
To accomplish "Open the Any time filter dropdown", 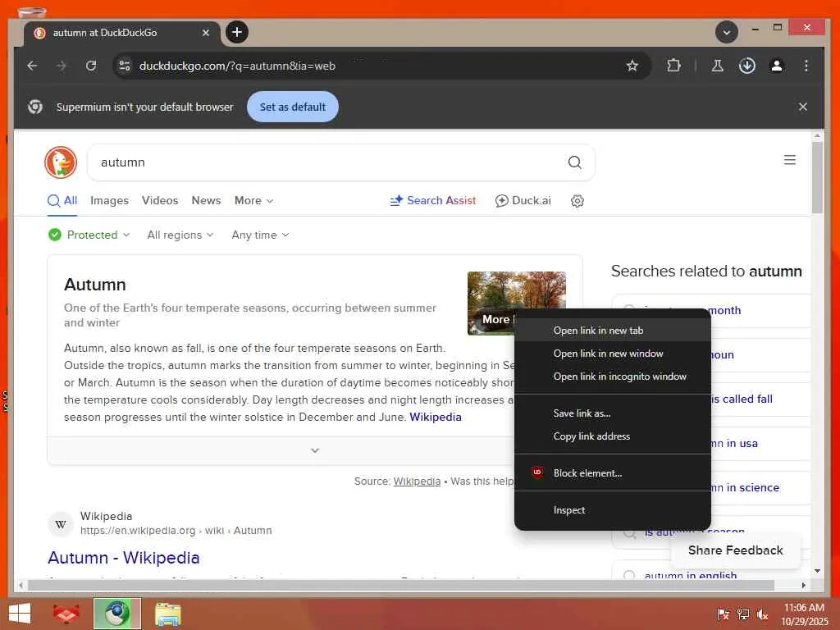I will 260,235.
